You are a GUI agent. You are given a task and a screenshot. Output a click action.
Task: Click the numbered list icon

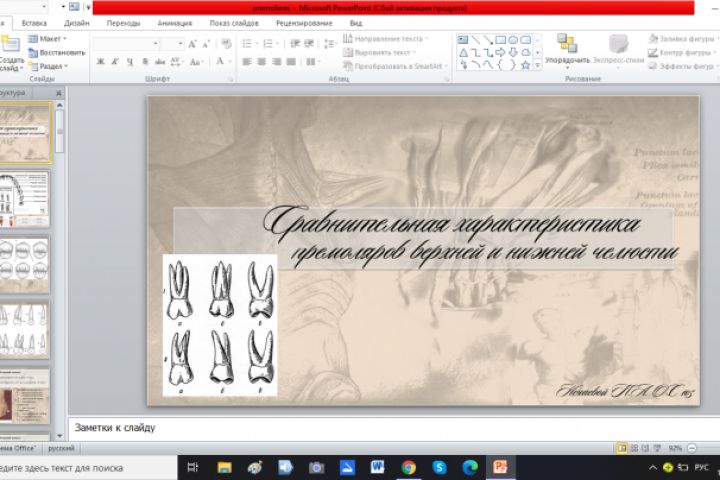point(270,44)
